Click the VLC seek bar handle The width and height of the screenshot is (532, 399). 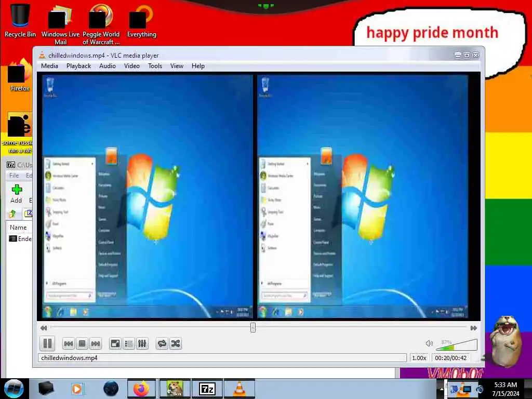pyautogui.click(x=253, y=327)
